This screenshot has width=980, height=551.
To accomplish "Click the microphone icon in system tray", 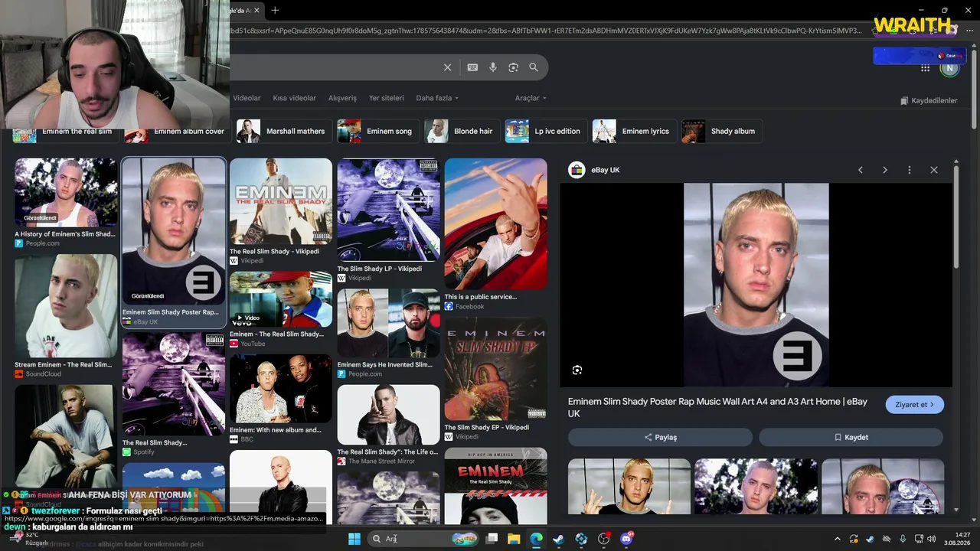I will pyautogui.click(x=903, y=539).
